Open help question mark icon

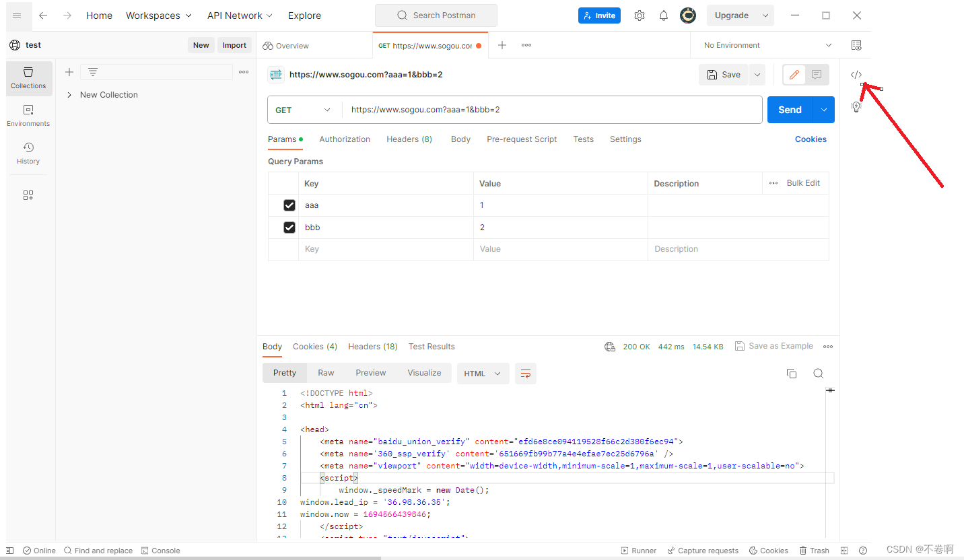[863, 551]
